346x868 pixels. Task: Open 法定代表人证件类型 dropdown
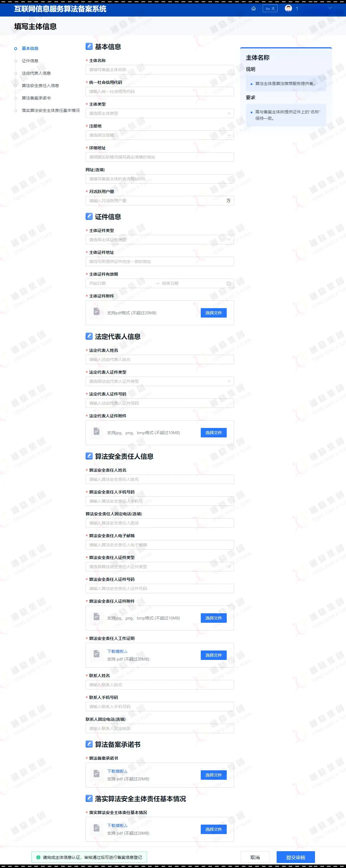[x=160, y=381]
